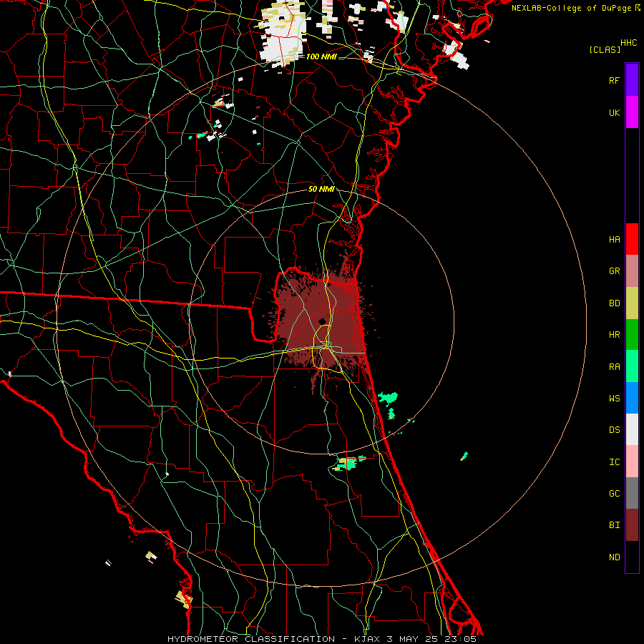Click the HA red legend swatch

click(x=632, y=239)
